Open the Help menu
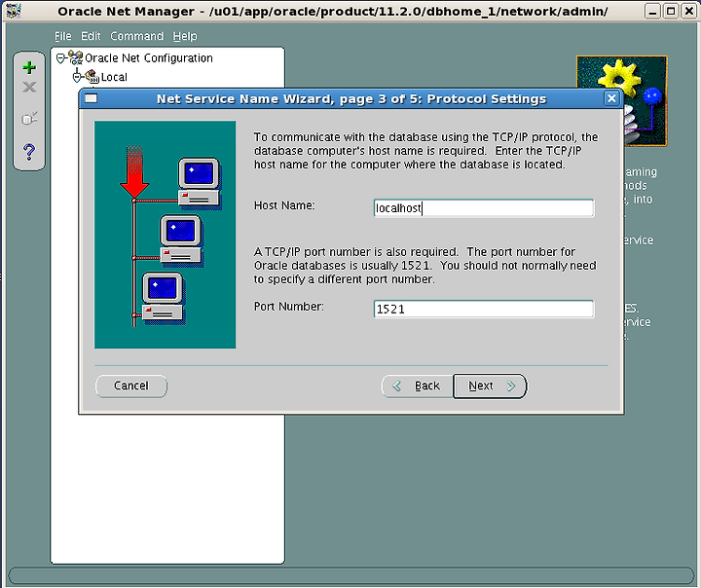Screen dimensions: 701x588 tap(185, 36)
